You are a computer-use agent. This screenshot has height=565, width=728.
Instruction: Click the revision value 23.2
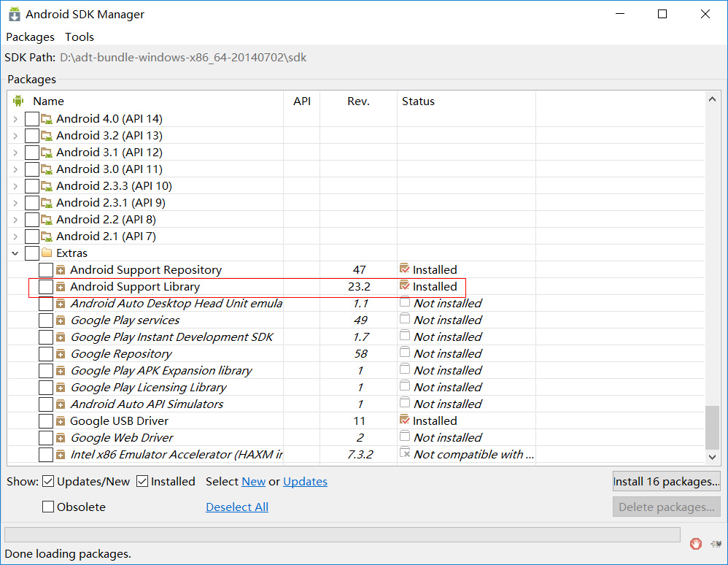[359, 287]
